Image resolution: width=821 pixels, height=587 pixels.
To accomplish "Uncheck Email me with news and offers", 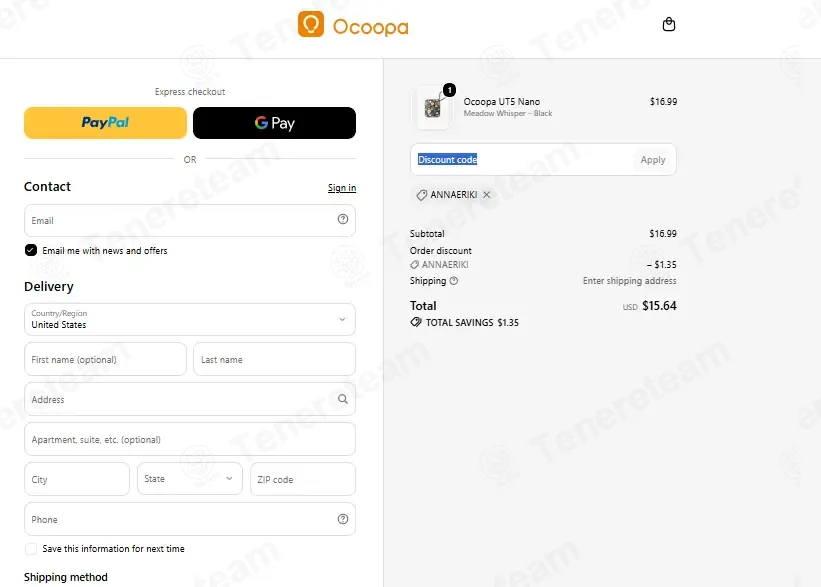I will [x=31, y=250].
